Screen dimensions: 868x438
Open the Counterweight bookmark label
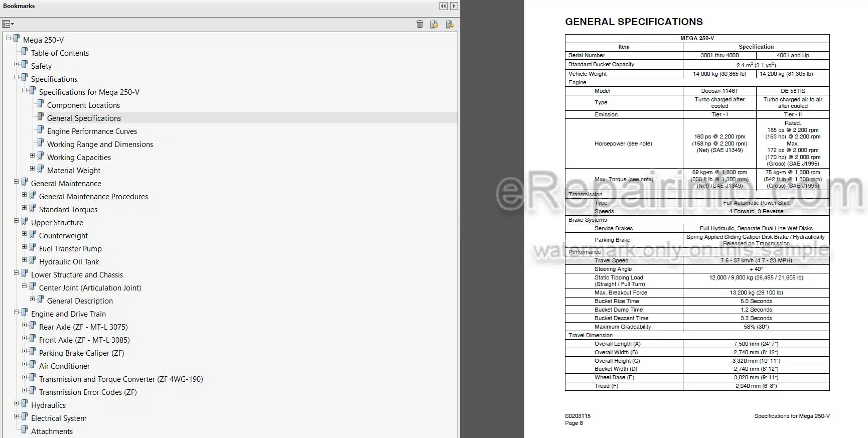click(63, 236)
